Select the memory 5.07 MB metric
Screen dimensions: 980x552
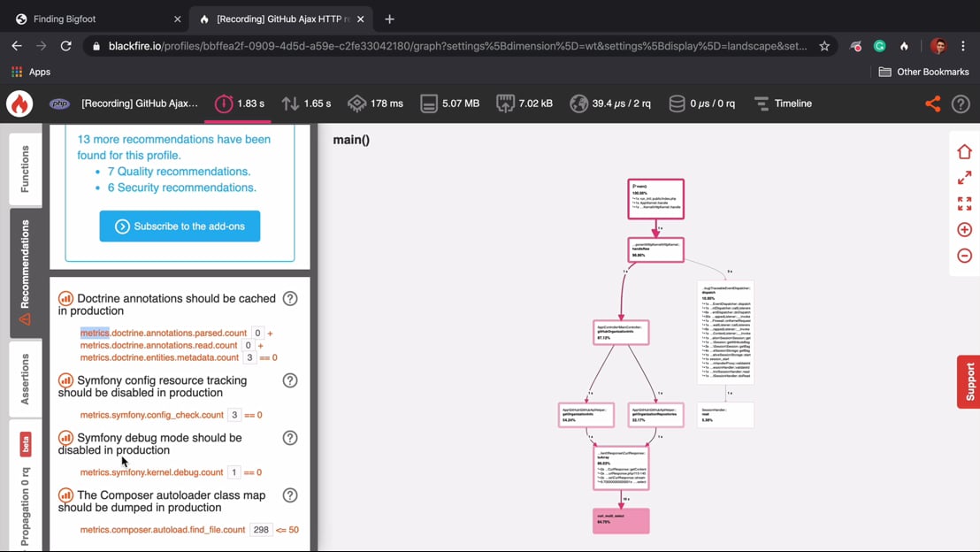[x=450, y=103]
